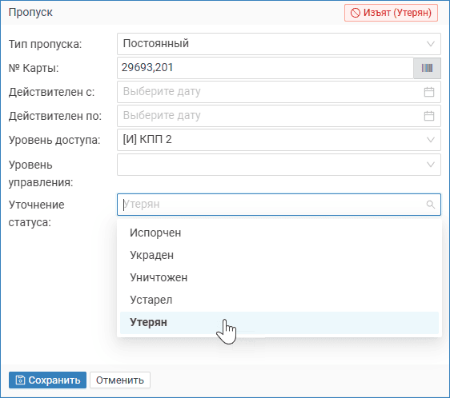Screen dimensions: 450x398
Task: Click the 'Изъят (Утерян)' status button
Action: tap(391, 13)
